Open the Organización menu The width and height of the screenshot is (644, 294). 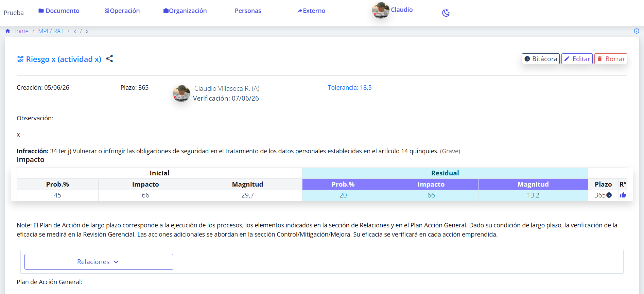[185, 11]
